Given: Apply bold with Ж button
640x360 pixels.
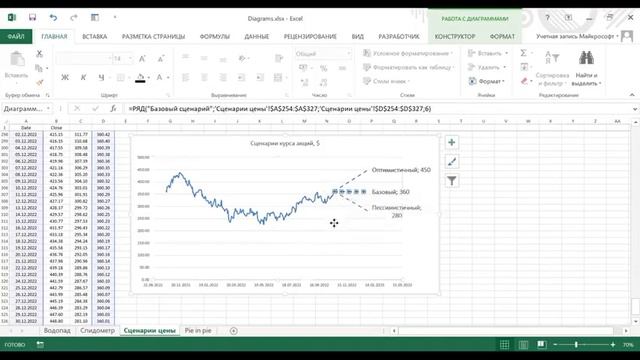Looking at the screenshot, I should [x=65, y=77].
